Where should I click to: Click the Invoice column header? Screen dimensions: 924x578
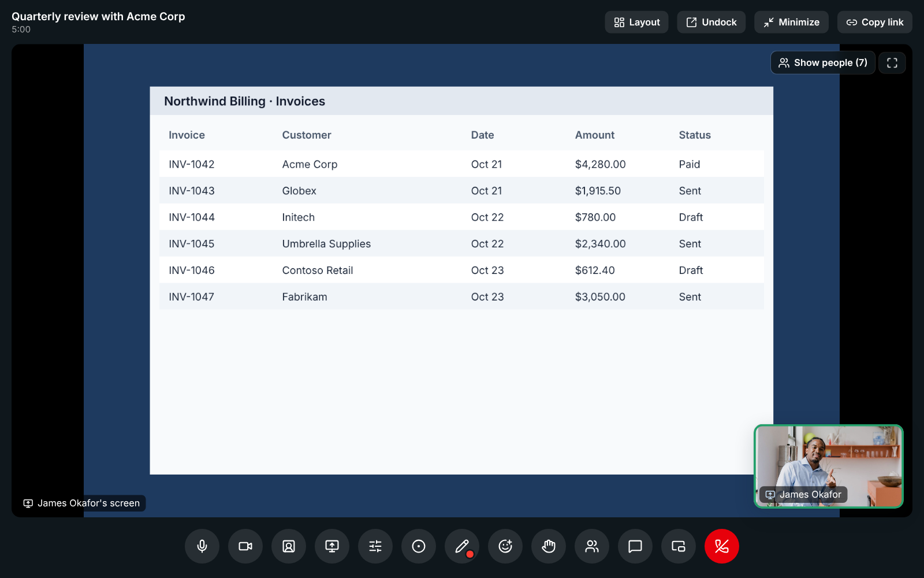[x=187, y=135]
